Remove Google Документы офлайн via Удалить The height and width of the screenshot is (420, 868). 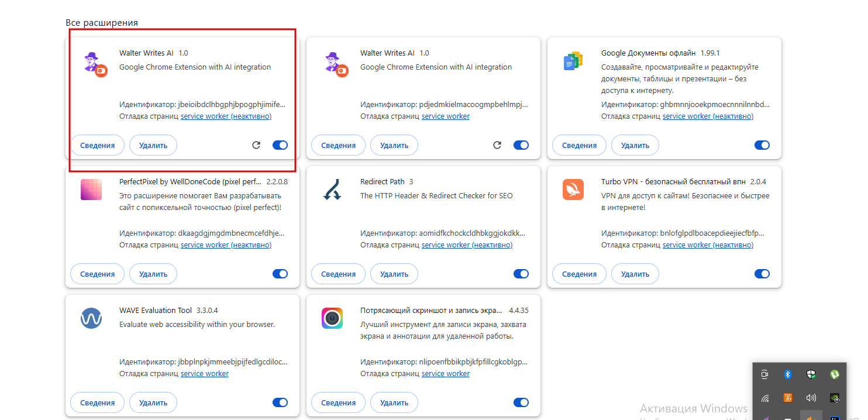click(x=635, y=145)
